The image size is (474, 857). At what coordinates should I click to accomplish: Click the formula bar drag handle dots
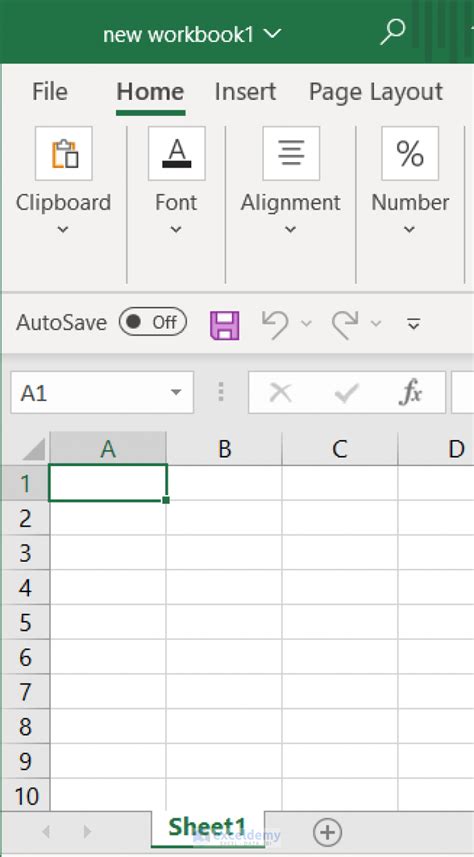221,392
